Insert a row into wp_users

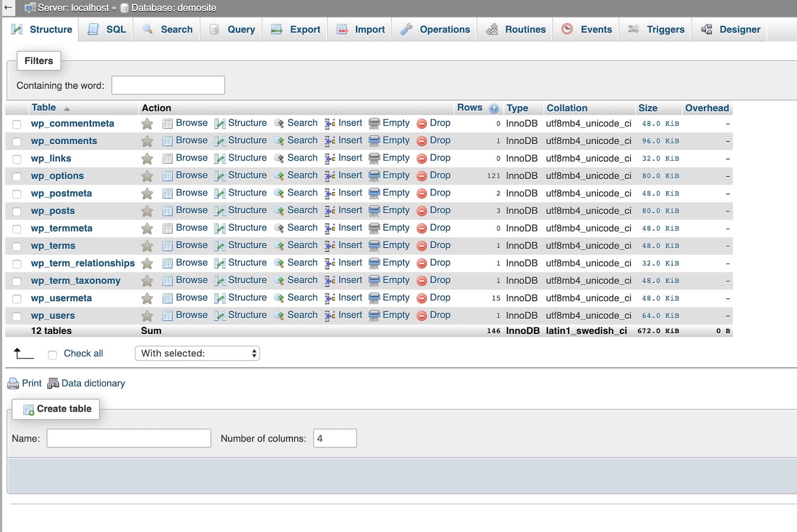(350, 315)
